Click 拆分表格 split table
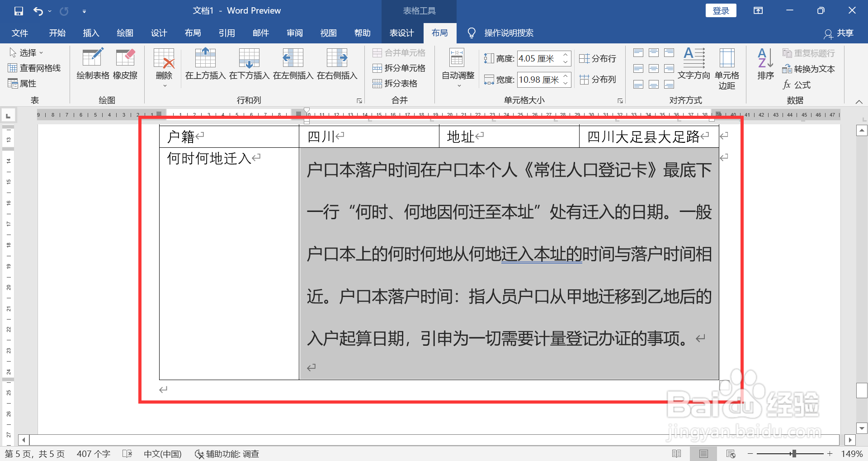The width and height of the screenshot is (868, 461). click(395, 84)
